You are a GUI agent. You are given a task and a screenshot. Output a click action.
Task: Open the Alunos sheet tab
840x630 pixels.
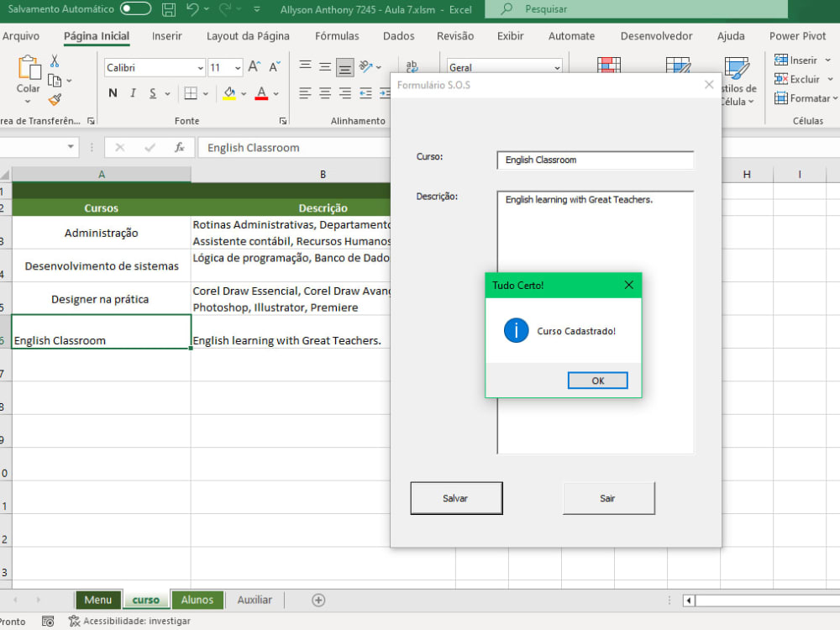pyautogui.click(x=197, y=600)
